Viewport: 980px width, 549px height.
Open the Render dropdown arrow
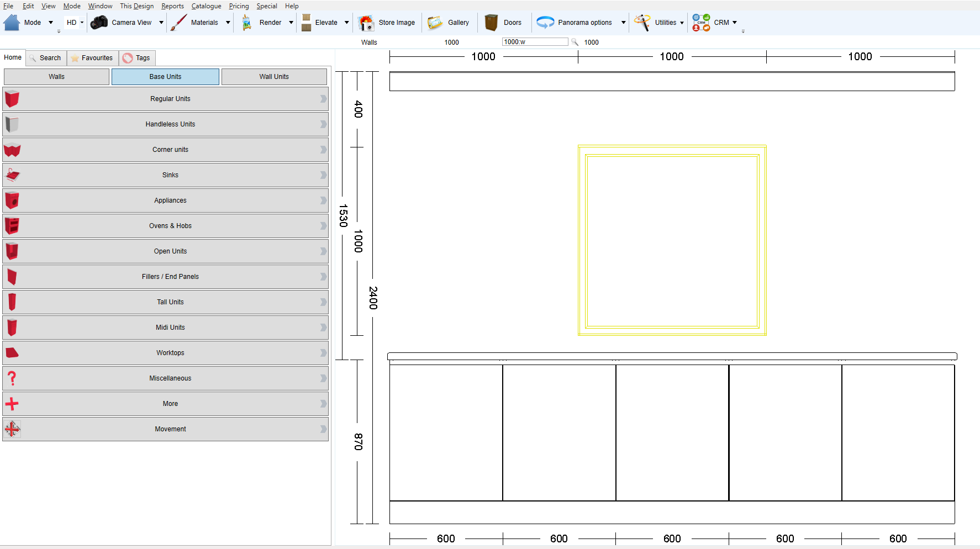coord(291,23)
